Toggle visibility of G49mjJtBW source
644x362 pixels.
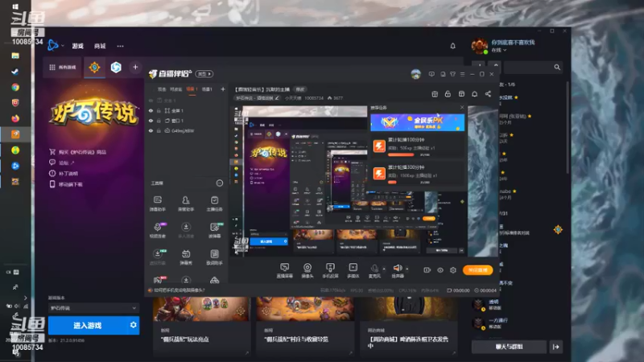pos(151,130)
